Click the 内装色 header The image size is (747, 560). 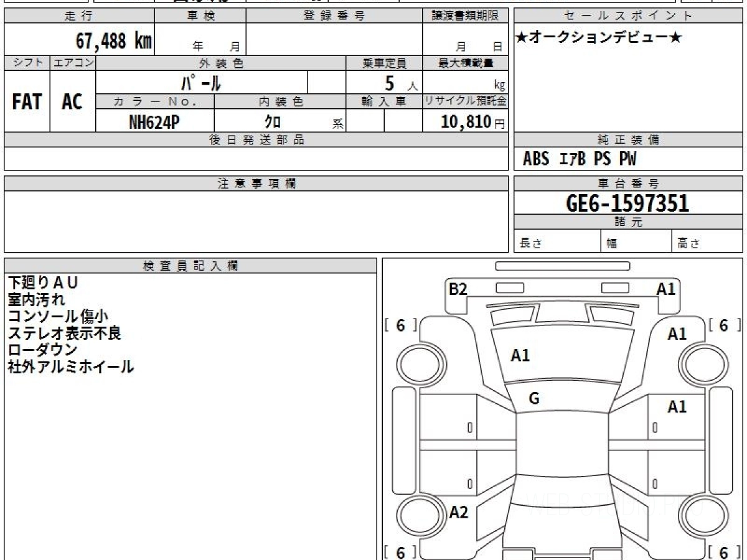pos(280,102)
